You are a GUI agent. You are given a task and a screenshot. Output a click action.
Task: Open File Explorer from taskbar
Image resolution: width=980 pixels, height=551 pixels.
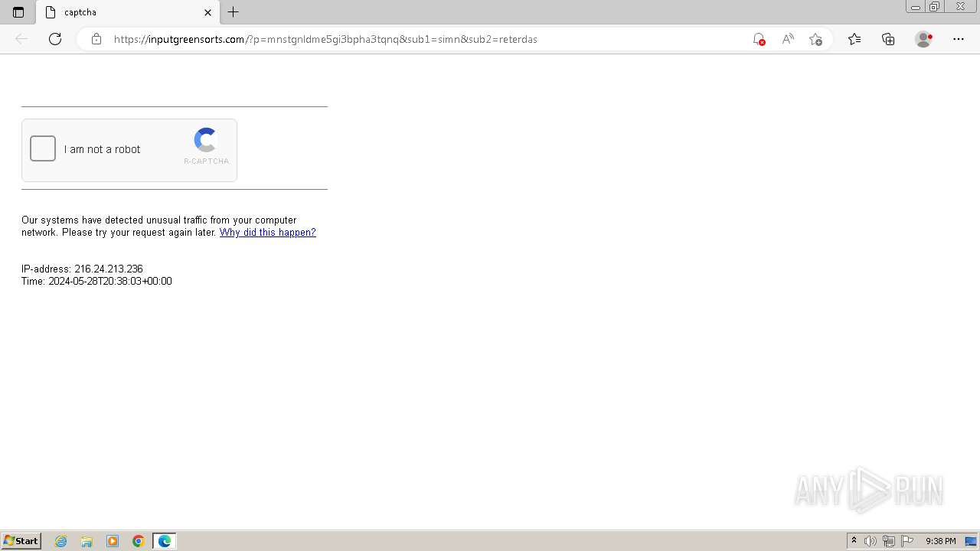pyautogui.click(x=87, y=541)
